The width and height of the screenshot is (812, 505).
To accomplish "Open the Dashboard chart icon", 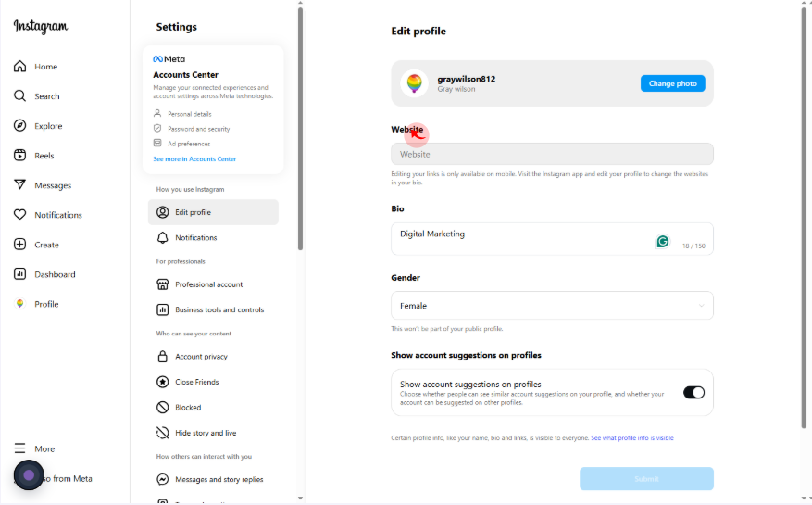I will tap(19, 273).
